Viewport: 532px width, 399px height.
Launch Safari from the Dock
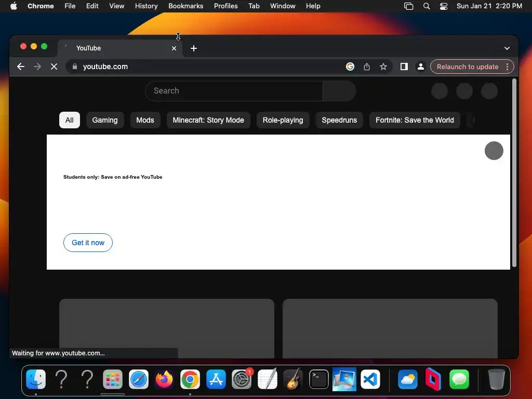click(x=138, y=379)
